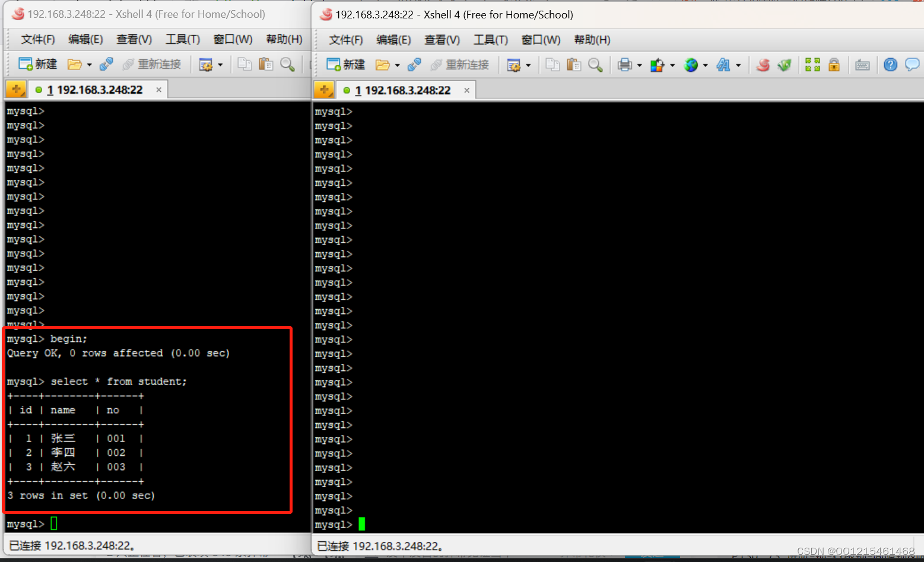Open 编辑(E) menu in right window
The height and width of the screenshot is (562, 924).
[x=393, y=40]
